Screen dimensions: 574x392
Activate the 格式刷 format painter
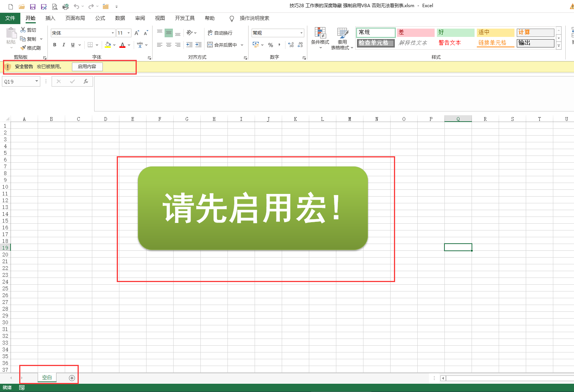31,48
